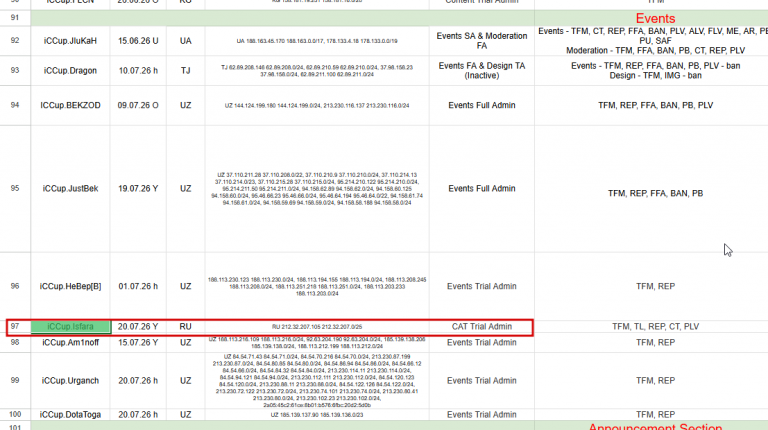Click the red Events section header
The width and height of the screenshot is (768, 430).
point(655,18)
